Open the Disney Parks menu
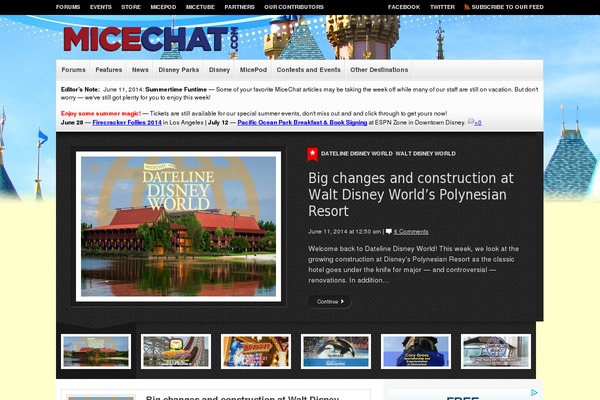 pos(179,70)
